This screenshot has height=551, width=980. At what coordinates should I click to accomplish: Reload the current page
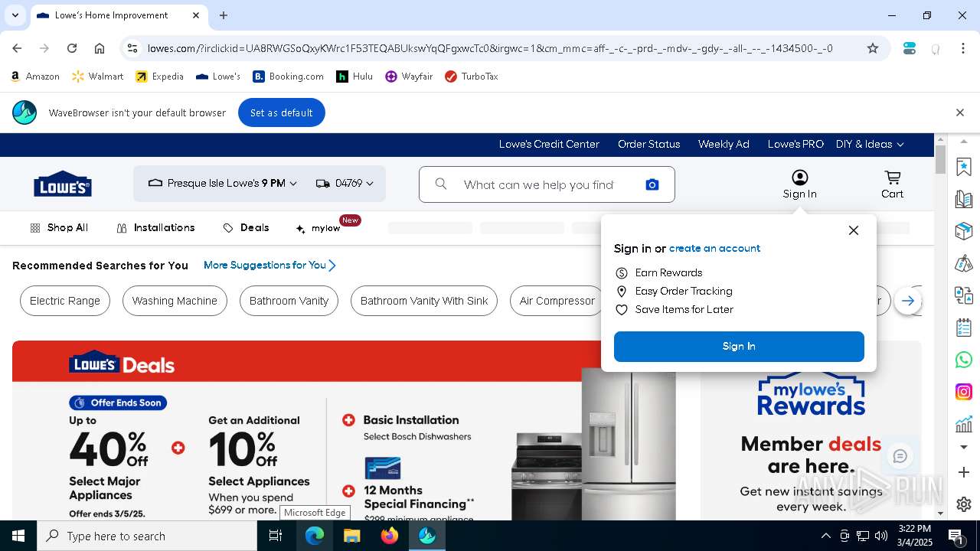pyautogui.click(x=72, y=48)
